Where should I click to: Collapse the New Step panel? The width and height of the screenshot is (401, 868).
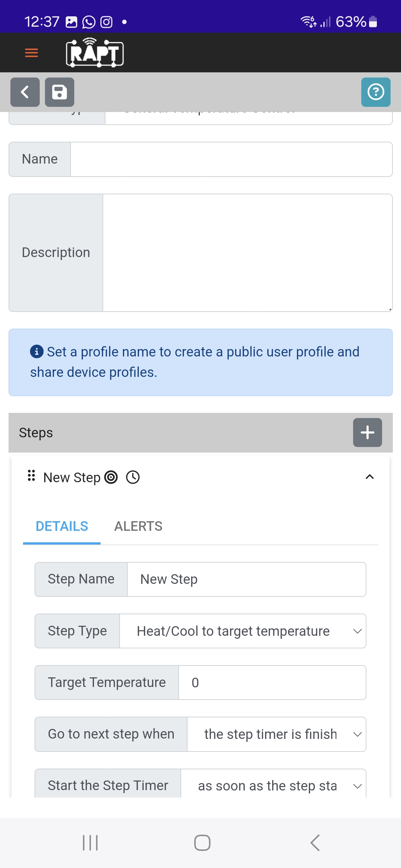point(369,477)
